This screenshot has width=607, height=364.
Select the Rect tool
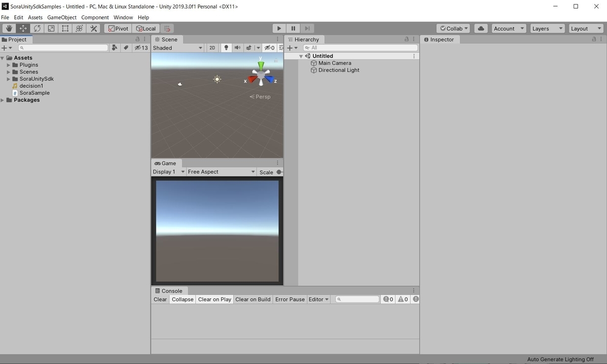tap(65, 28)
